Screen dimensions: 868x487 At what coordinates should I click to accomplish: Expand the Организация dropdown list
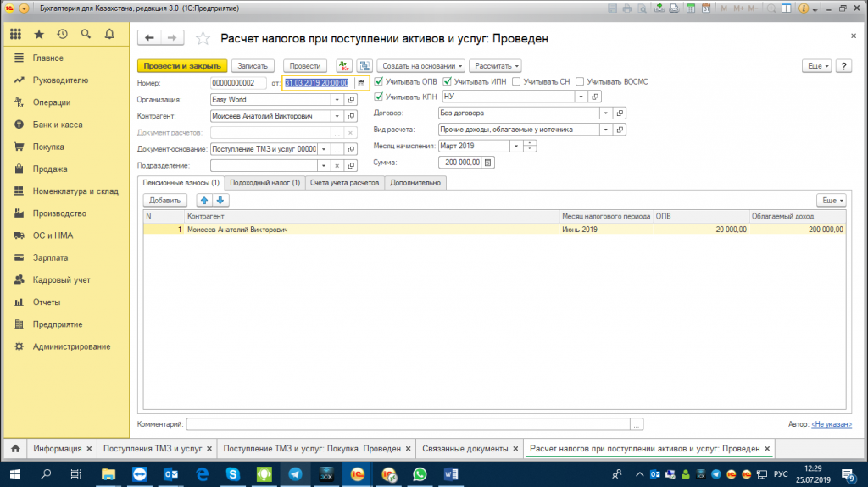337,100
